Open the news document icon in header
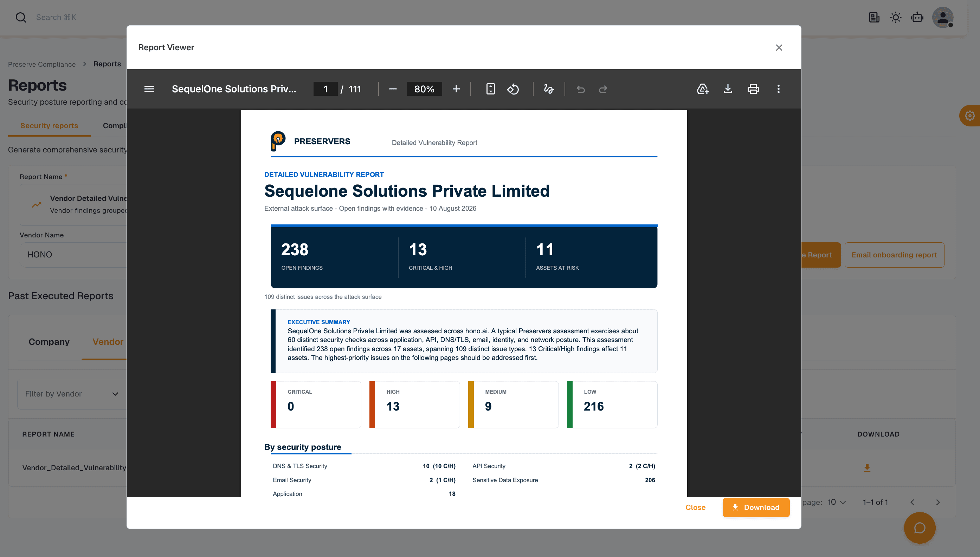This screenshot has height=557, width=980. [x=874, y=17]
